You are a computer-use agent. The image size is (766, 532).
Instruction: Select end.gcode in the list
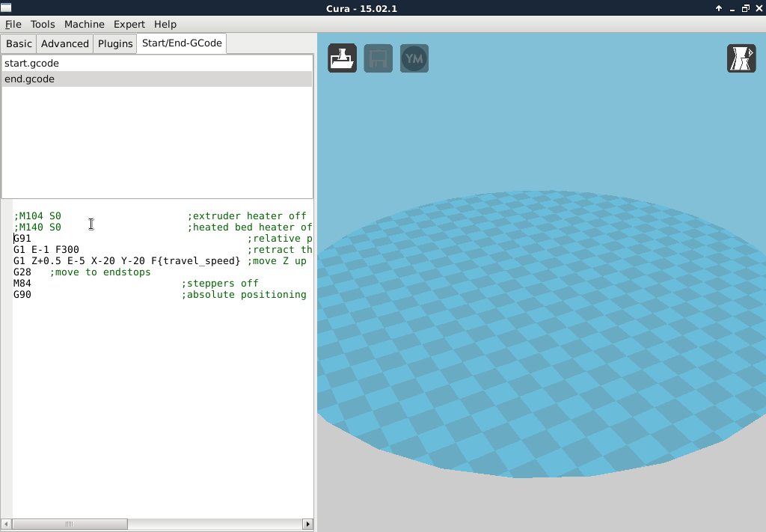pyautogui.click(x=30, y=79)
